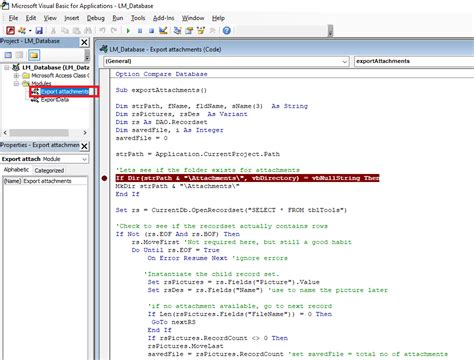The height and width of the screenshot is (360, 474).
Task: Open the Edit menu
Action: tap(31, 18)
